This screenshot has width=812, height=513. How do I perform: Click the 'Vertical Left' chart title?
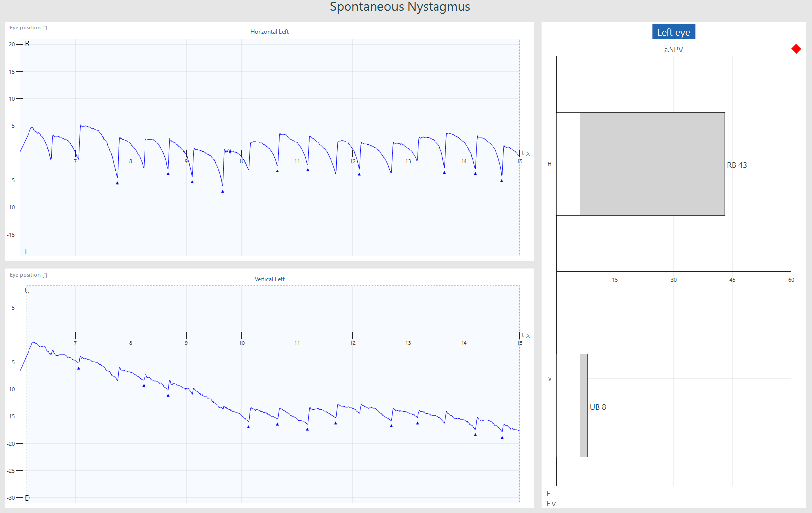[x=269, y=279]
